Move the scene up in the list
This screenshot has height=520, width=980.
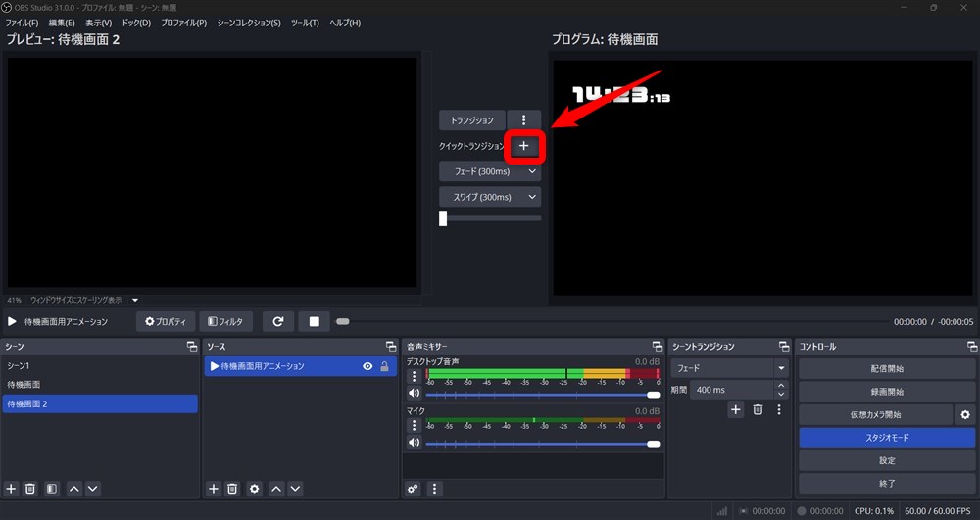tap(74, 488)
